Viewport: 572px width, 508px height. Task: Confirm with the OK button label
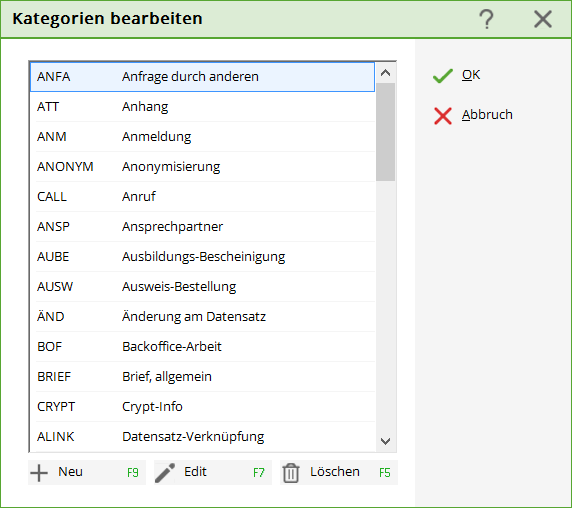coord(471,75)
